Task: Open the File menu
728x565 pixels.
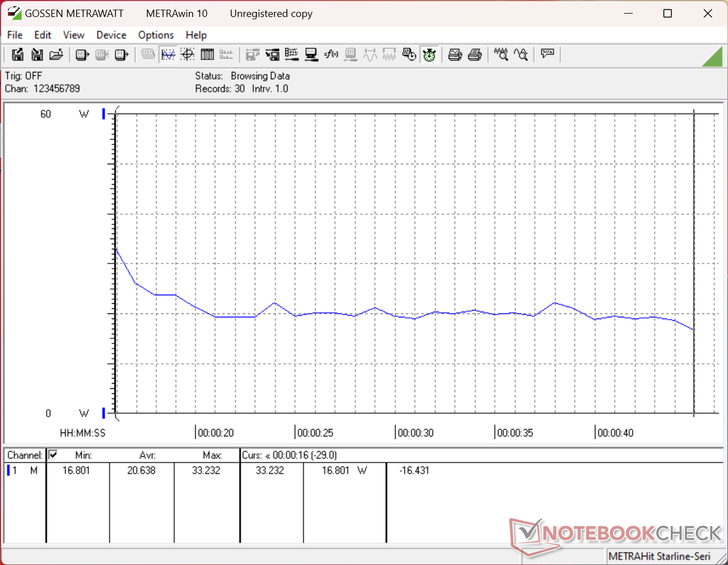Action: coord(15,35)
